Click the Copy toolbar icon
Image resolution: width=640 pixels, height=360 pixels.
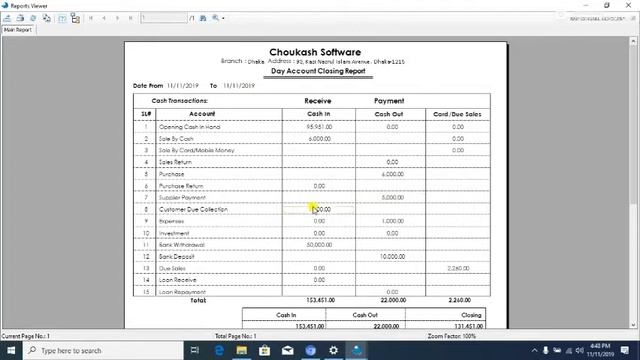(x=47, y=18)
